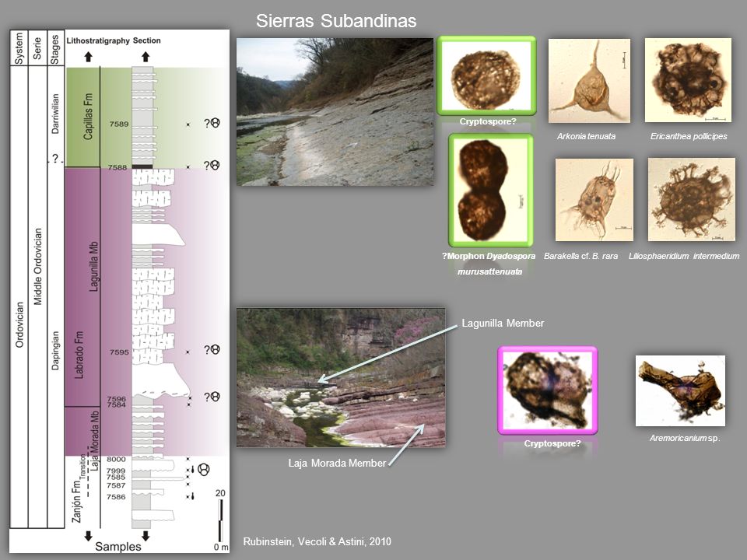The image size is (747, 560).
Task: Click the System column header
Action: pyautogui.click(x=19, y=48)
